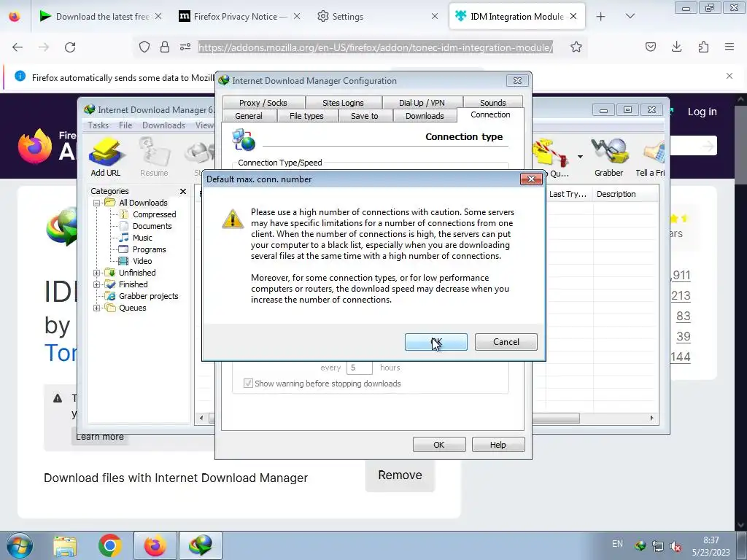Click the download list left scroll arrow
This screenshot has width=747, height=560.
pos(201,418)
